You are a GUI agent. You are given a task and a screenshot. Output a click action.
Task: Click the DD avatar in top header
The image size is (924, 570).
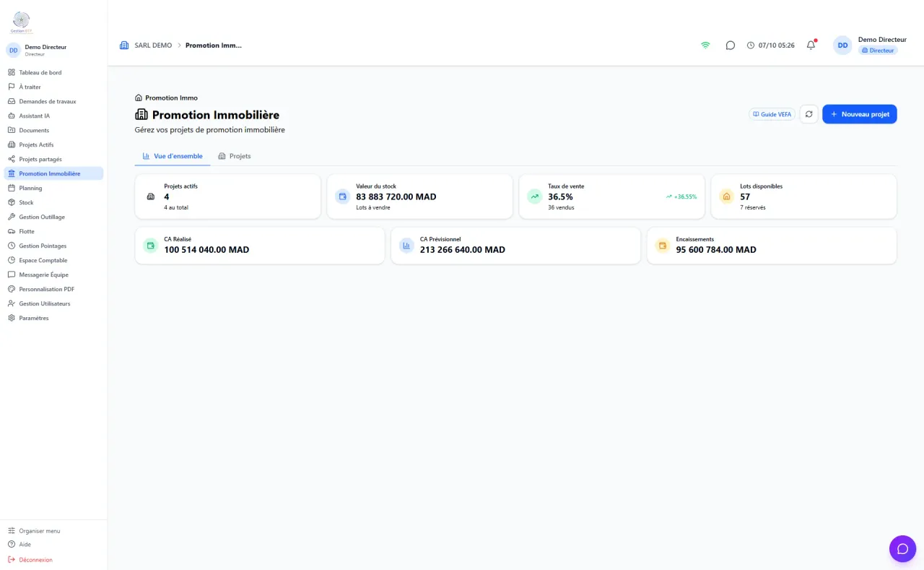click(x=842, y=46)
